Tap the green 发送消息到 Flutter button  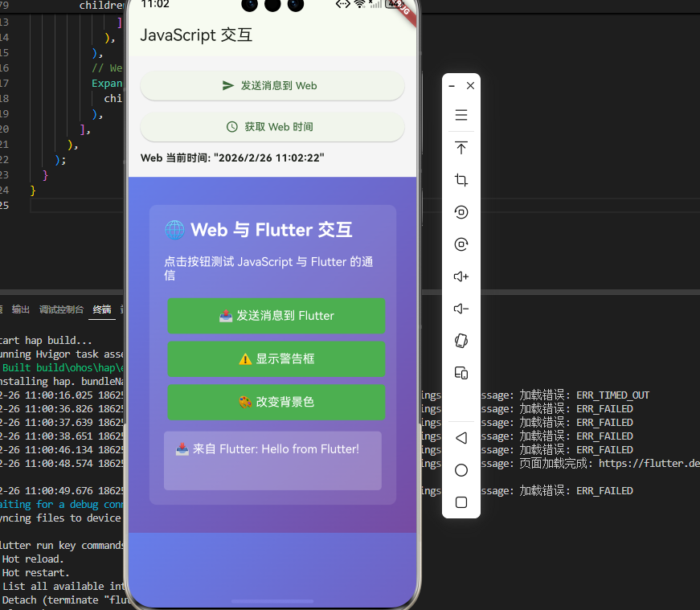pos(276,316)
